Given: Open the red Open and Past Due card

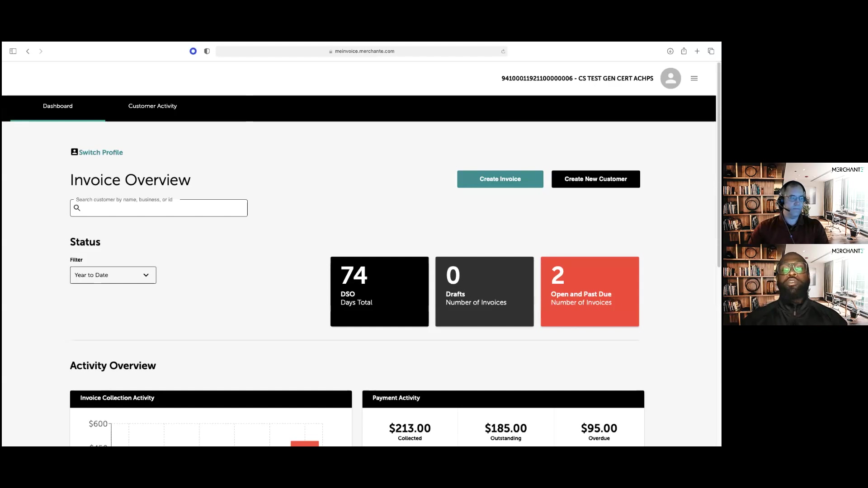Looking at the screenshot, I should 590,291.
